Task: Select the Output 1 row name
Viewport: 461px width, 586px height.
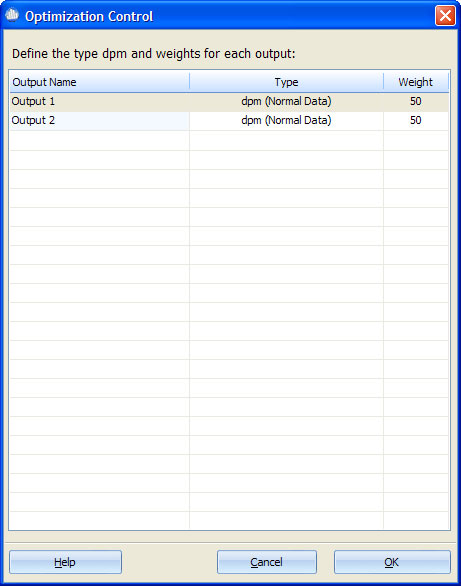Action: tap(99, 102)
